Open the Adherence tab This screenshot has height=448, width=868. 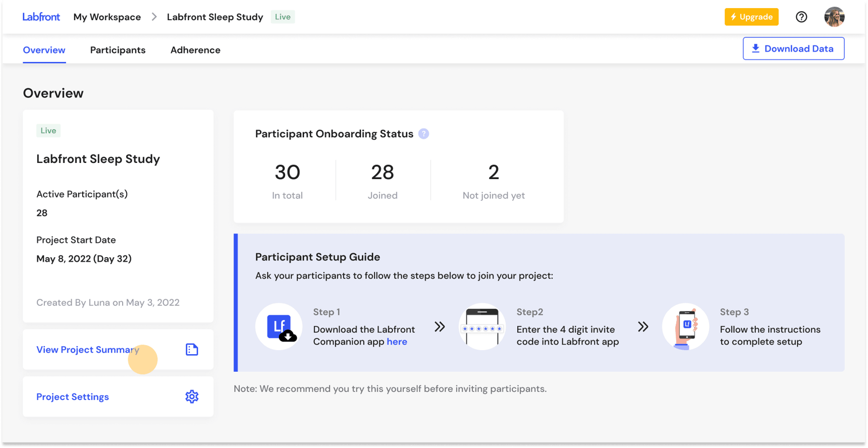coord(195,50)
